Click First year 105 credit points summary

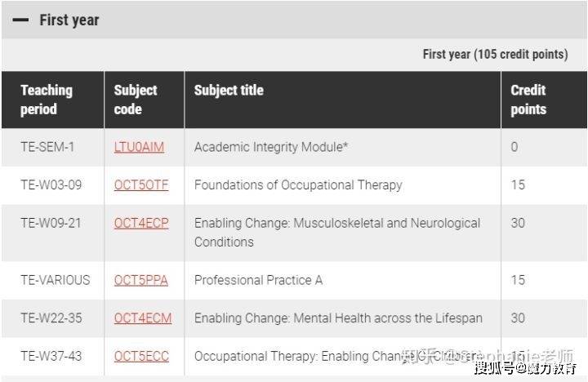click(495, 55)
